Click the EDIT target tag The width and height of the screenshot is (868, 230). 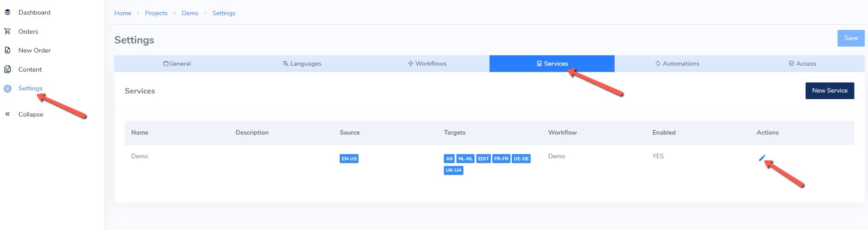[x=483, y=159]
